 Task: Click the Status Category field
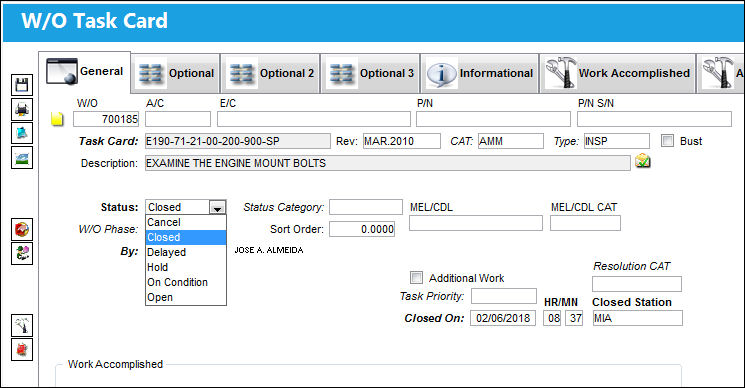[x=366, y=207]
